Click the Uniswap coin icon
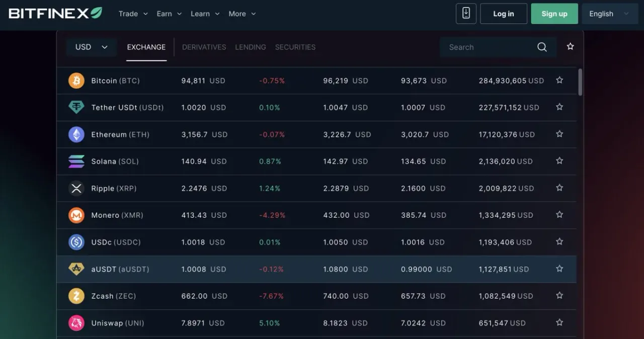Image resolution: width=644 pixels, height=339 pixels. (76, 323)
